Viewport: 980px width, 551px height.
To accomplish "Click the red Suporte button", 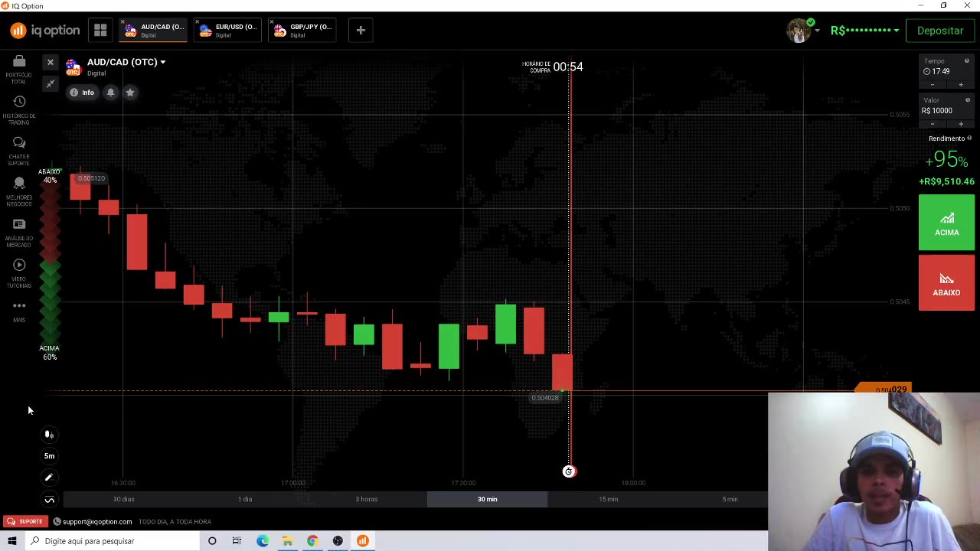I will 24,522.
